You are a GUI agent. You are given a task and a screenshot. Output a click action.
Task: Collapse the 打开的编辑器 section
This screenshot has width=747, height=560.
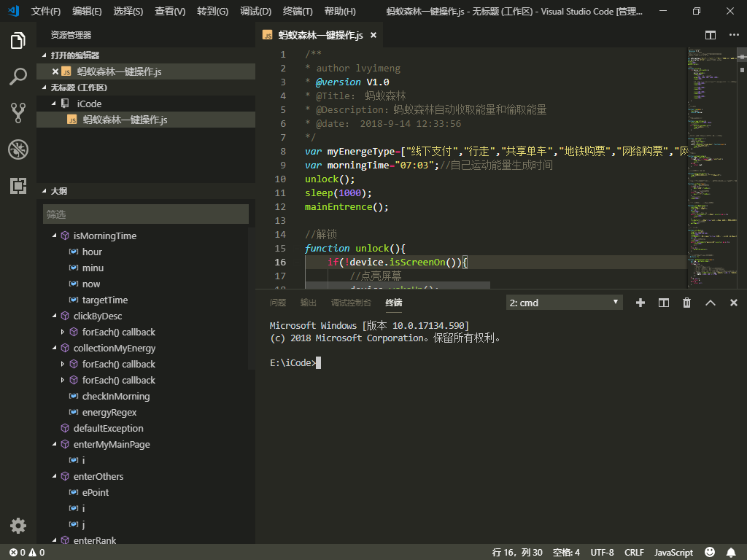(44, 55)
